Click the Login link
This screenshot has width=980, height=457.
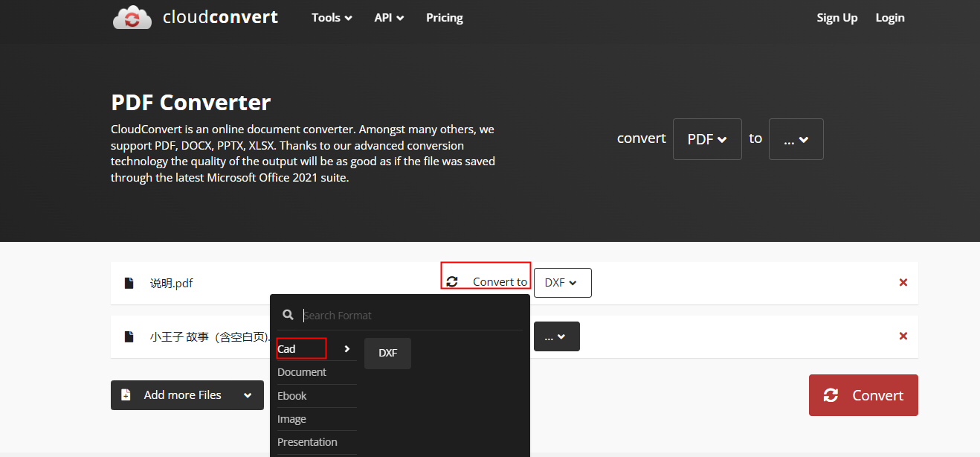(890, 17)
